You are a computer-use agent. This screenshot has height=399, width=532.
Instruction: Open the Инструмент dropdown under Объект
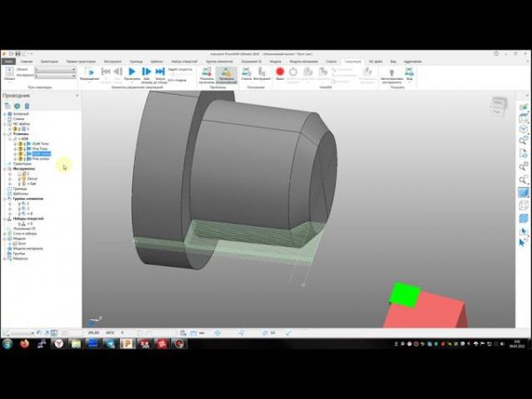pos(55,76)
